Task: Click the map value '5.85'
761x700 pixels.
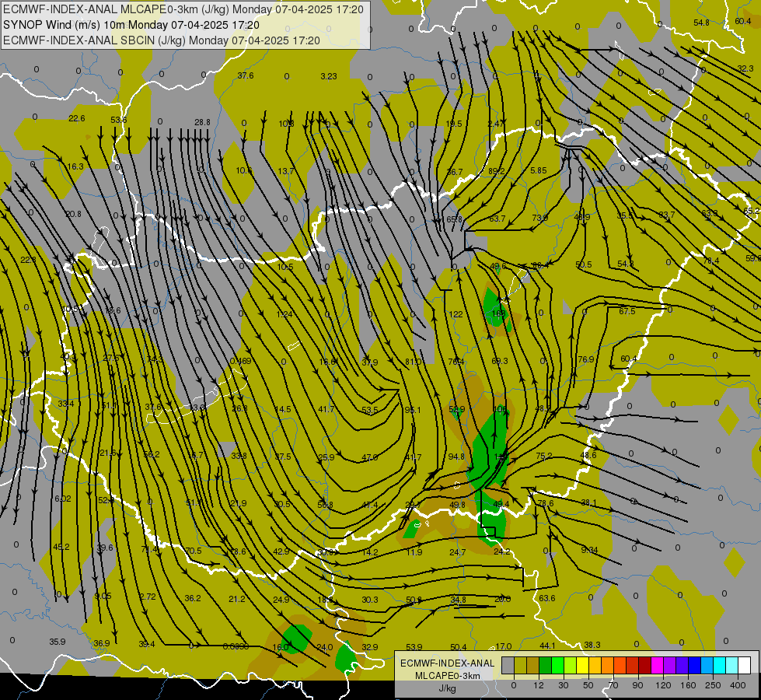Action: (x=538, y=171)
